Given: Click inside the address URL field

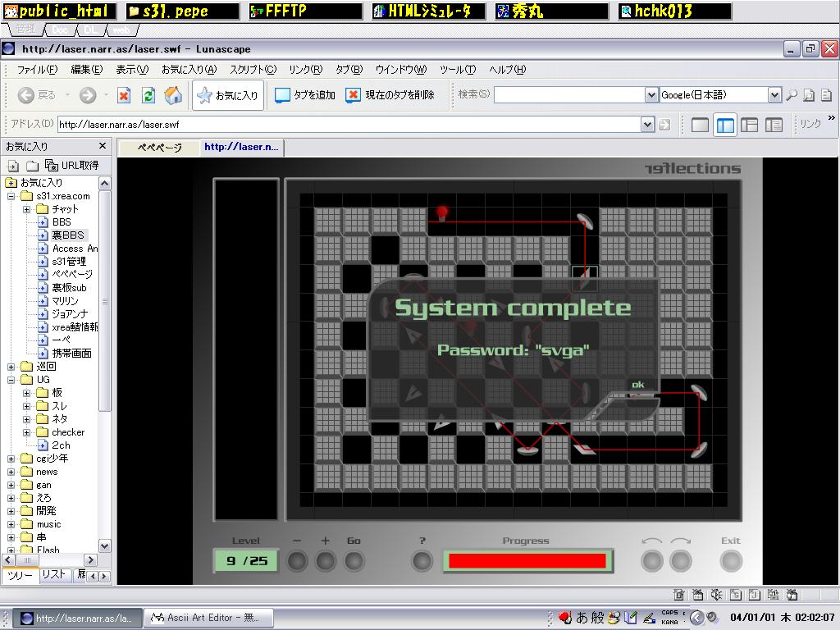Looking at the screenshot, I should pos(349,125).
